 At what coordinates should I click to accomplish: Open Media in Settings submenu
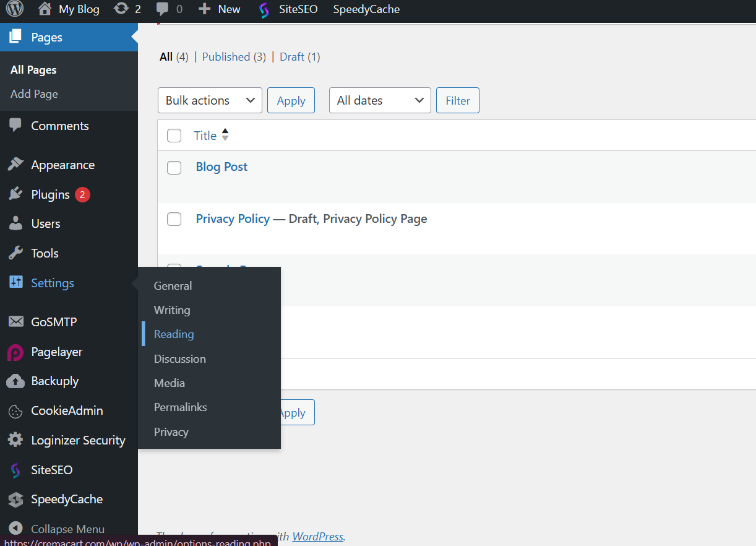pos(170,383)
